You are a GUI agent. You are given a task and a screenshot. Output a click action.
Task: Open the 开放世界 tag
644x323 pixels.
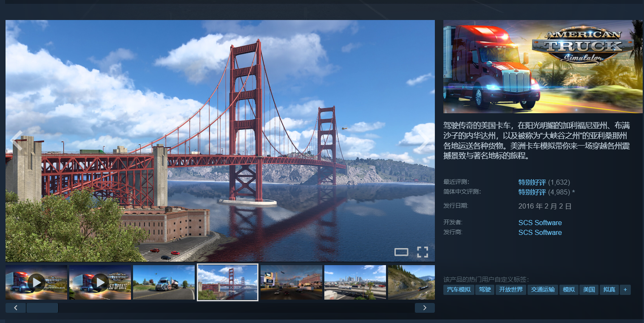[511, 290]
